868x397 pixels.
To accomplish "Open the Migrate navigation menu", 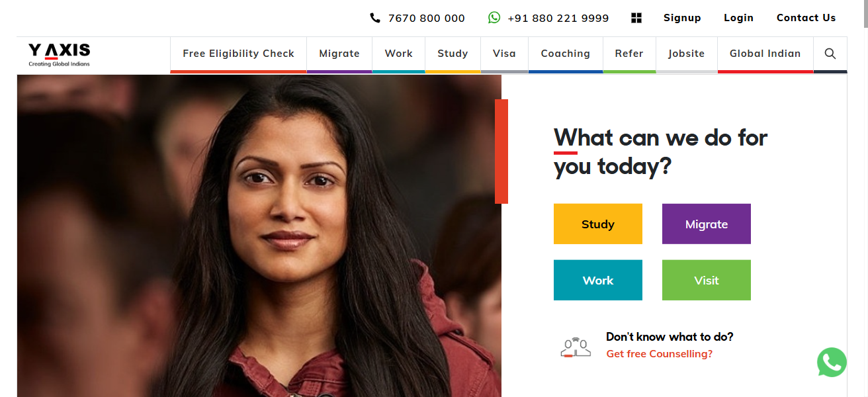I will click(x=339, y=54).
